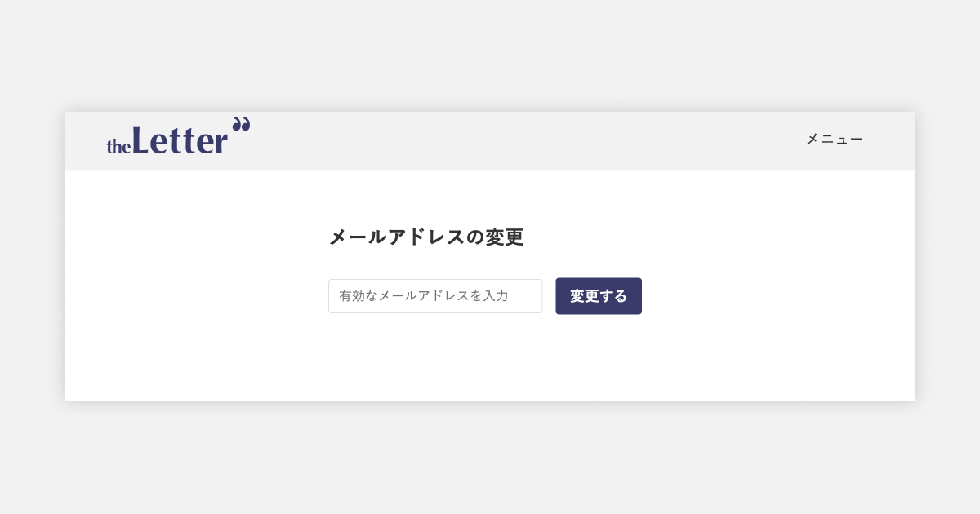Click the 有効なメールアドレスを入力 placeholder text
Screen dimensions: 980x514
(x=424, y=296)
